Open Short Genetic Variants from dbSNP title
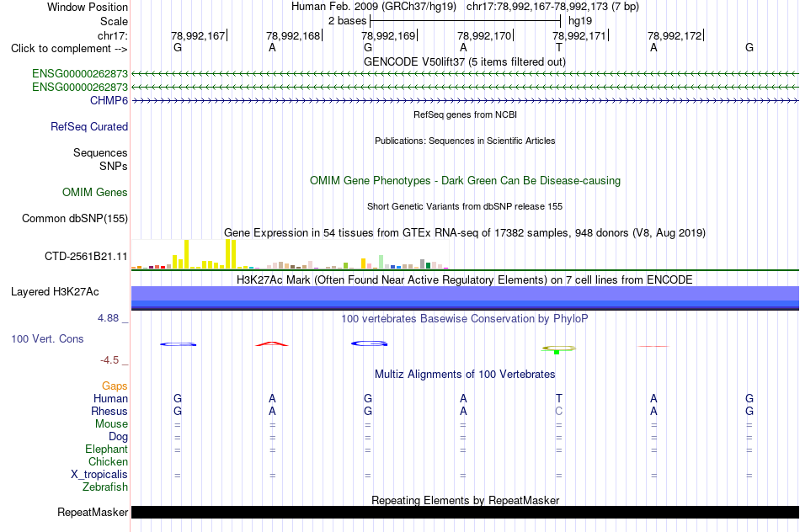This screenshot has width=800, height=532. pos(465,206)
